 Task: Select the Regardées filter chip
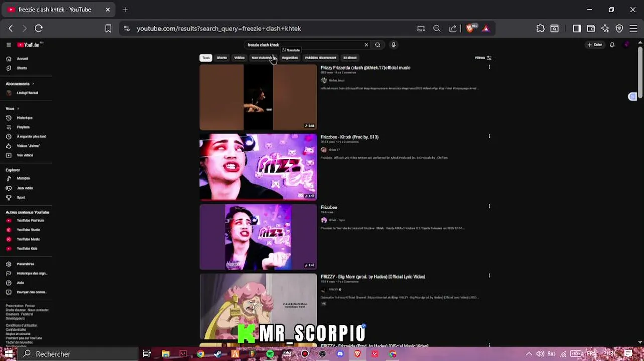coord(290,58)
